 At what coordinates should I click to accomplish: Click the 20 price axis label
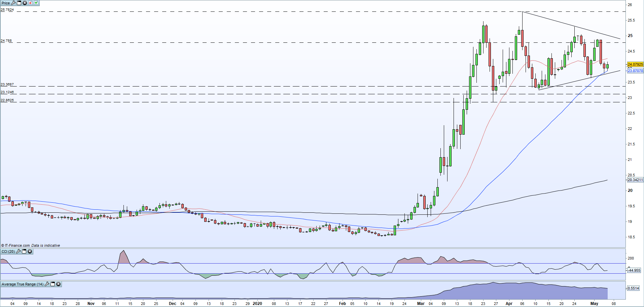[x=630, y=191]
